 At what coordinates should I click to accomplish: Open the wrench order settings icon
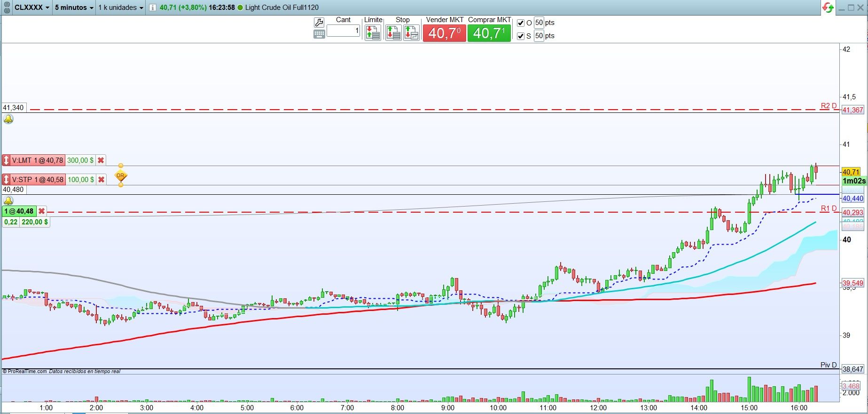[319, 23]
